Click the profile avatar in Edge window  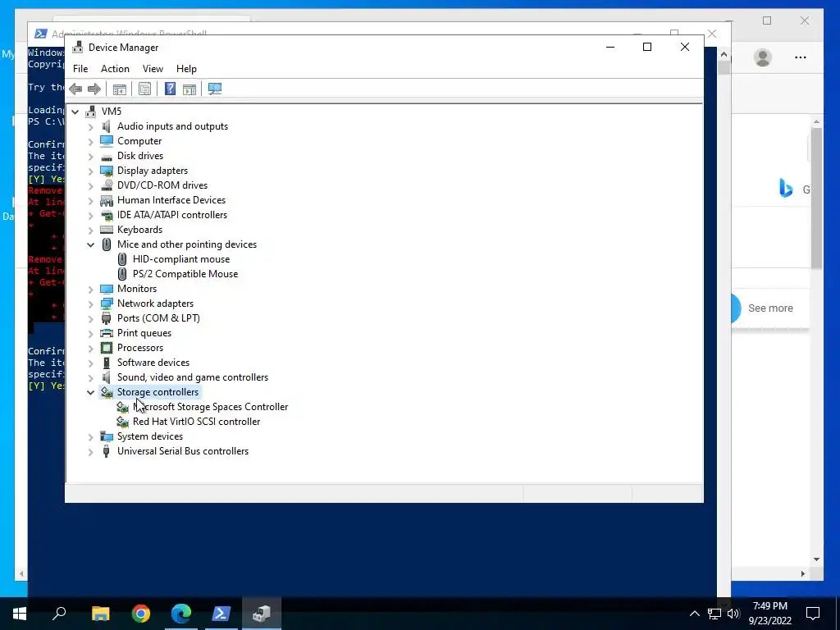(763, 57)
